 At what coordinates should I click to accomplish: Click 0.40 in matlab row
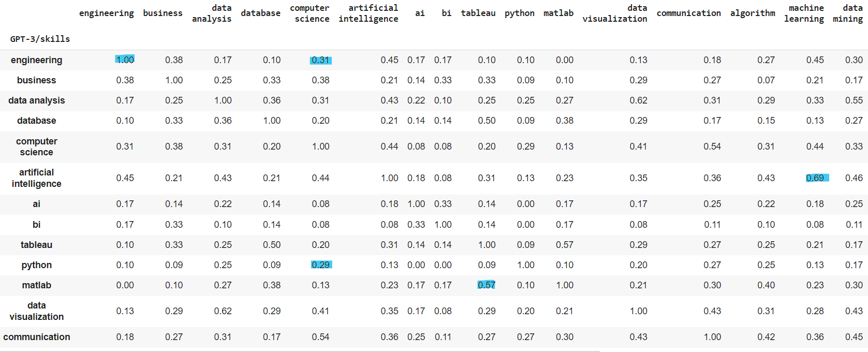click(x=766, y=285)
